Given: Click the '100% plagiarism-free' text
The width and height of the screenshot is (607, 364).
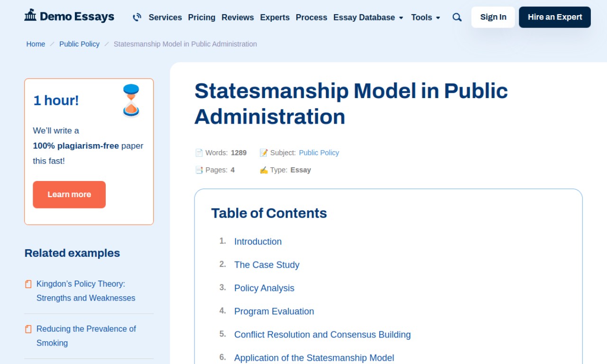Looking at the screenshot, I should click(76, 146).
